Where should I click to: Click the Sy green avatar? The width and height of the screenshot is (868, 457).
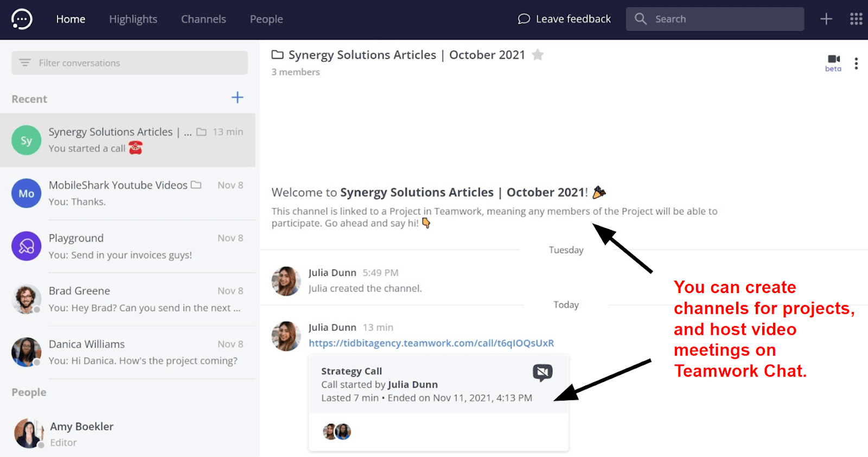[x=26, y=140]
